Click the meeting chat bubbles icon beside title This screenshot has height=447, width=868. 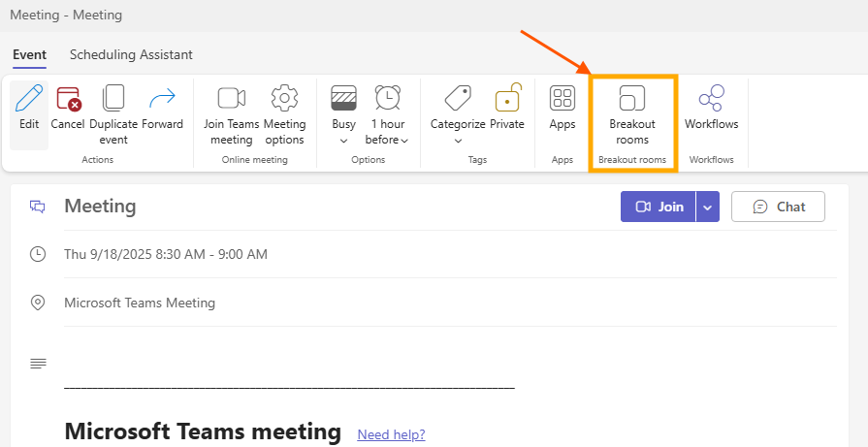point(37,207)
